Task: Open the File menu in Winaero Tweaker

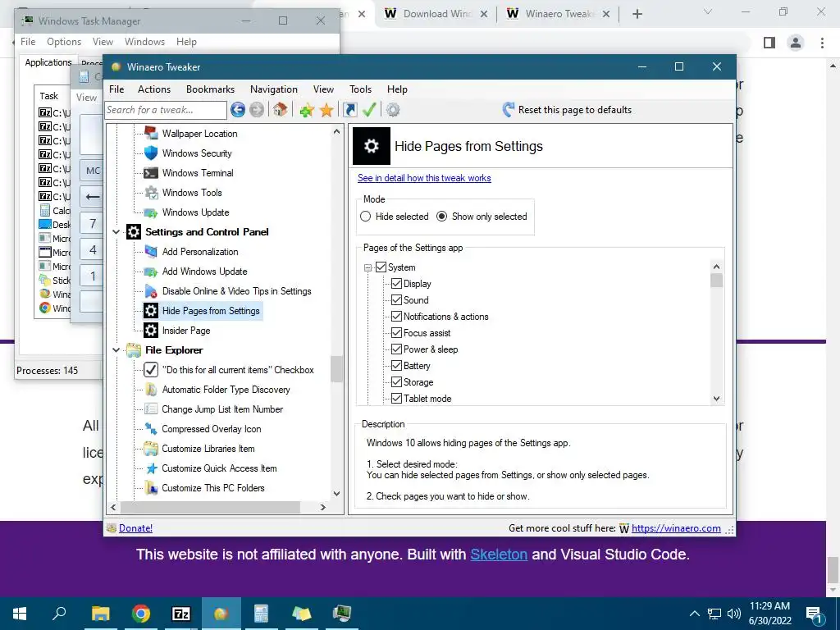Action: (116, 89)
